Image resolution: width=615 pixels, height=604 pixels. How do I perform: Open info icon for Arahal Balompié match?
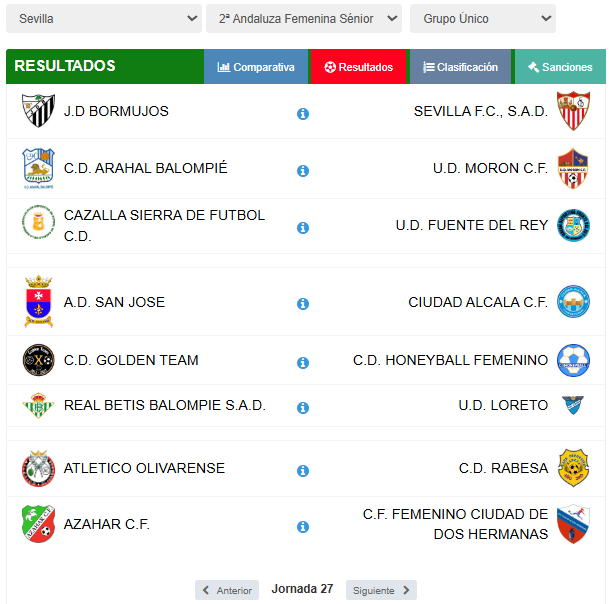pos(303,171)
